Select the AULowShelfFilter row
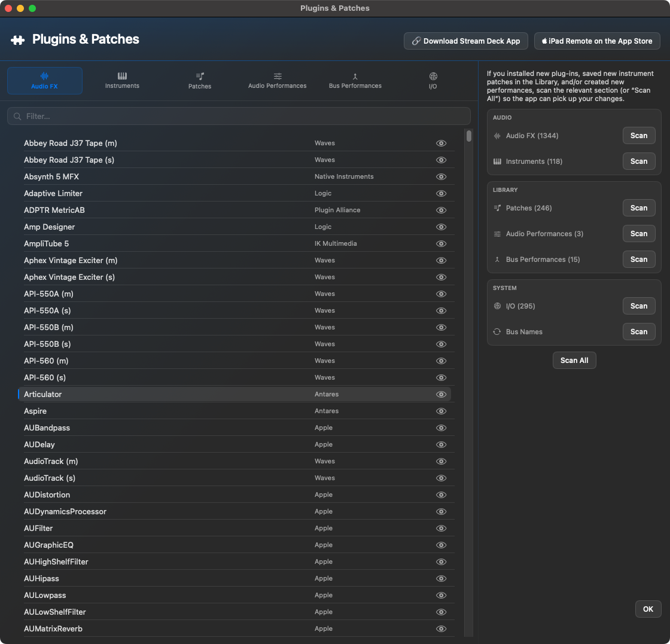670x644 pixels. (234, 612)
